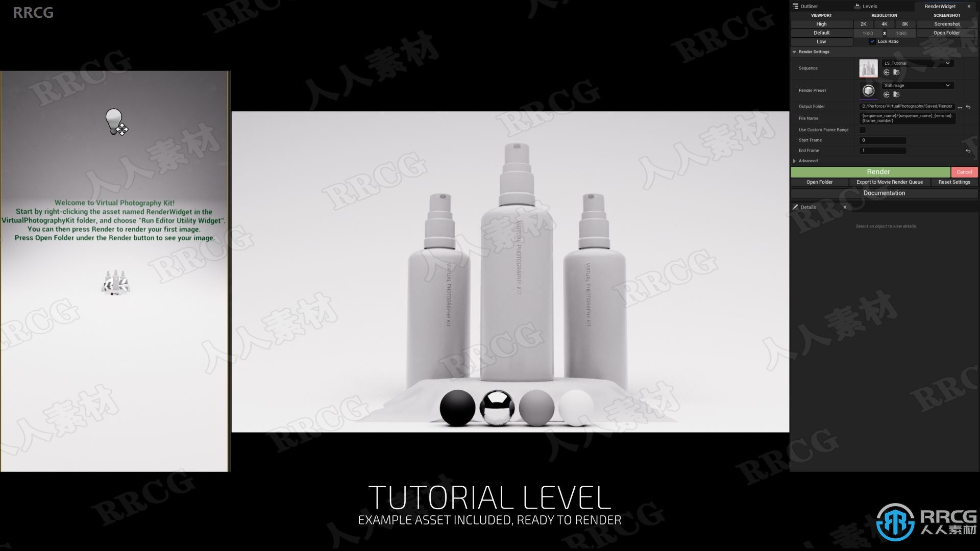Click the output folder browse icon
Screen dimensions: 980x551
(x=960, y=106)
